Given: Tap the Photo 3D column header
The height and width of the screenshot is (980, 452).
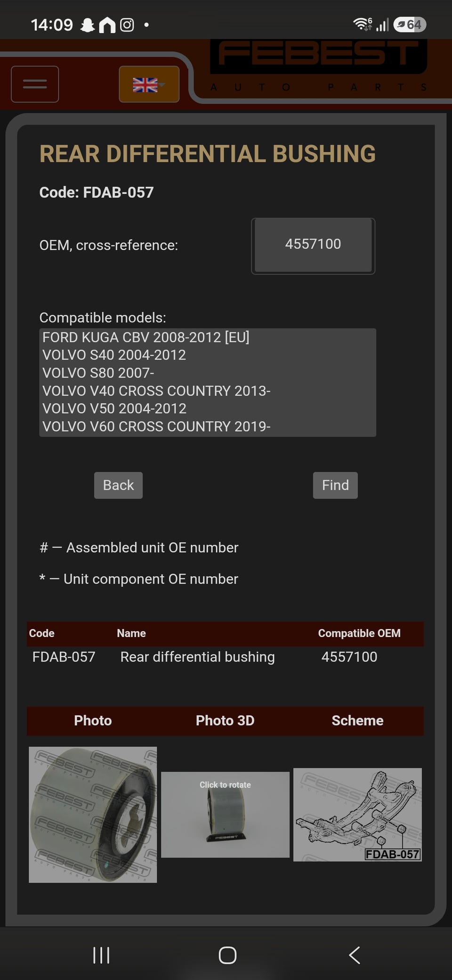Looking at the screenshot, I should tap(225, 720).
